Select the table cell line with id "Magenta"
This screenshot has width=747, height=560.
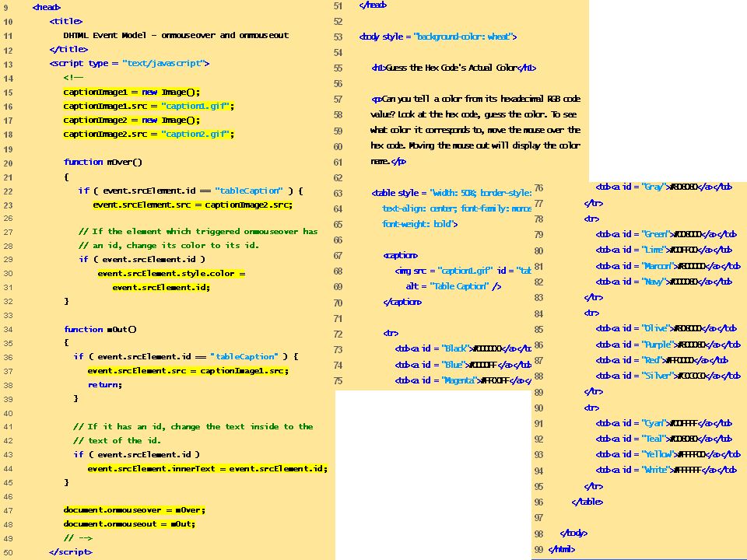pyautogui.click(x=463, y=380)
